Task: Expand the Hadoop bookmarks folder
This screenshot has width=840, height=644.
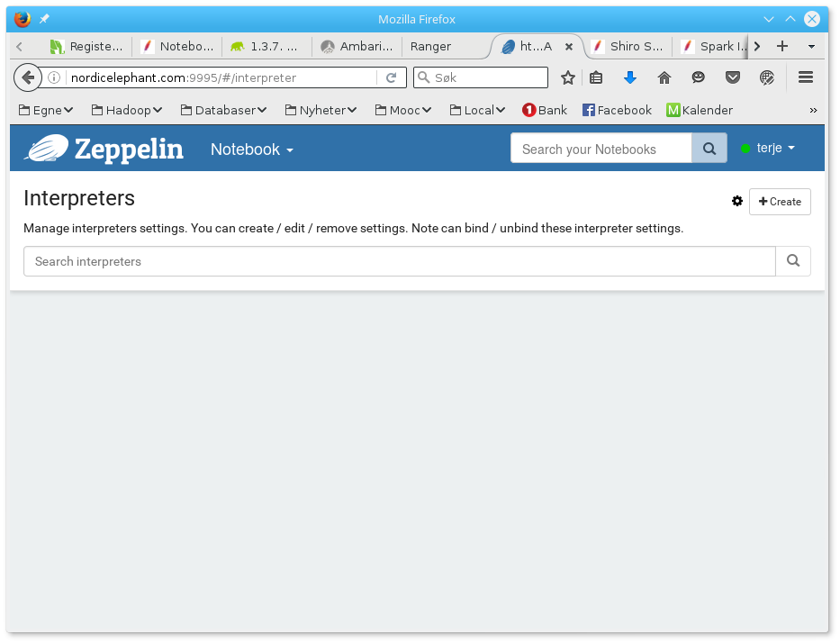Action: (x=127, y=111)
